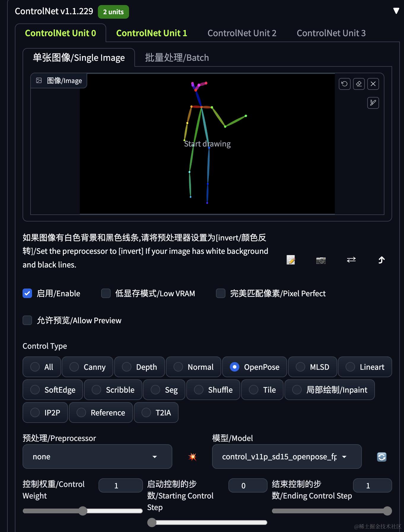This screenshot has width=404, height=532.
Task: Refresh models with the blue refresh icon
Action: coord(381,457)
